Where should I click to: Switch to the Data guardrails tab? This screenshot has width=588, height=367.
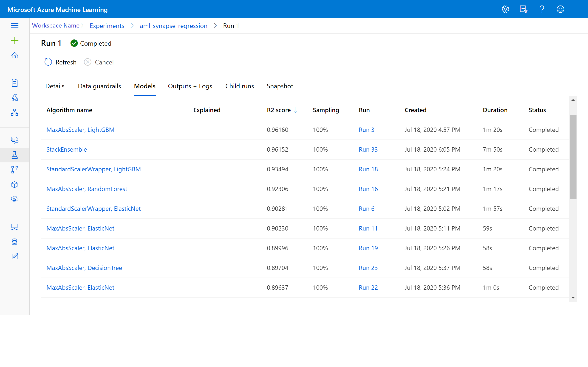point(99,86)
